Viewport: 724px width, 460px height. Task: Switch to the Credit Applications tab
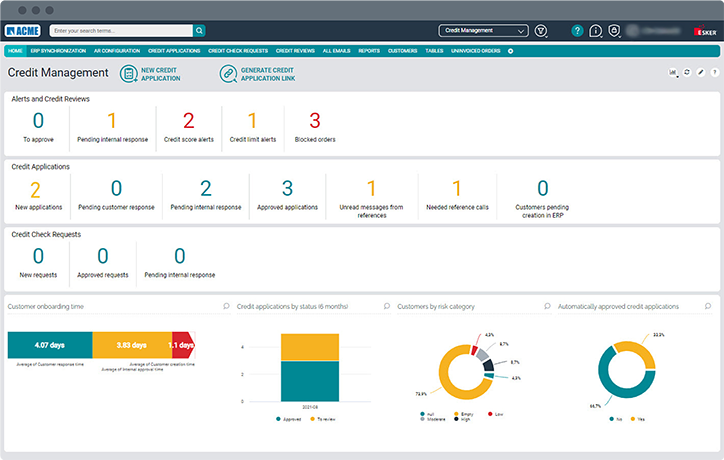[174, 50]
